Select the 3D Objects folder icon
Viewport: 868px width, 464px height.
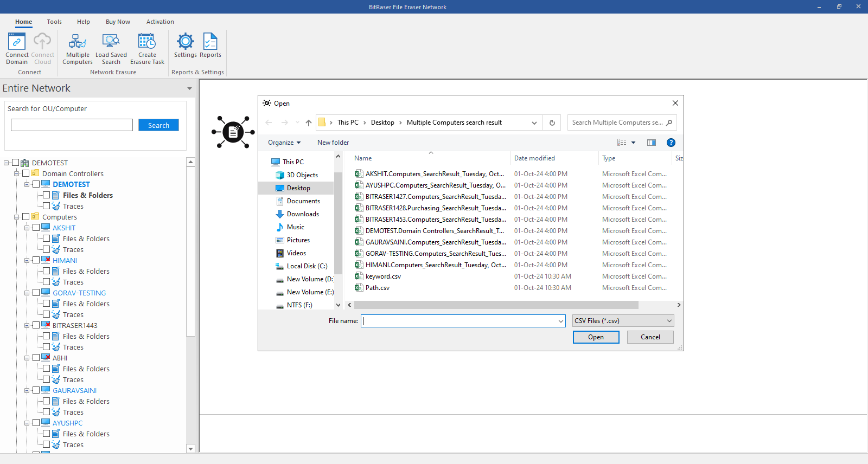click(x=280, y=175)
